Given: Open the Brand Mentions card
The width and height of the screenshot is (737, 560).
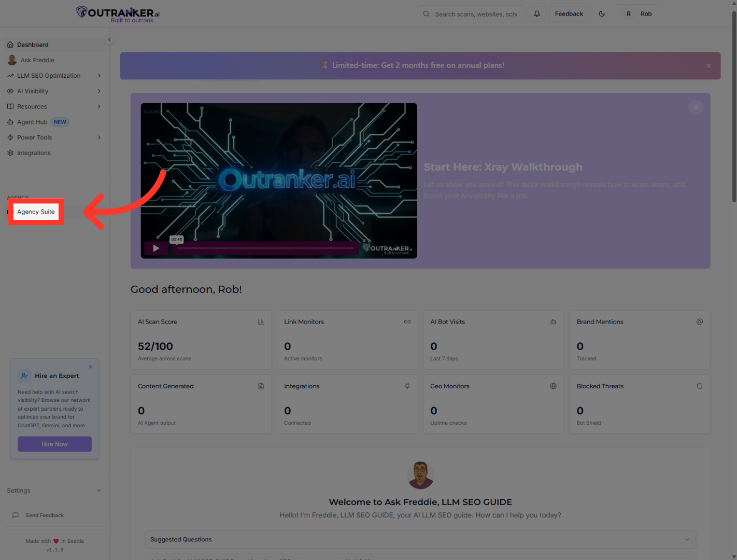Looking at the screenshot, I should click(640, 340).
